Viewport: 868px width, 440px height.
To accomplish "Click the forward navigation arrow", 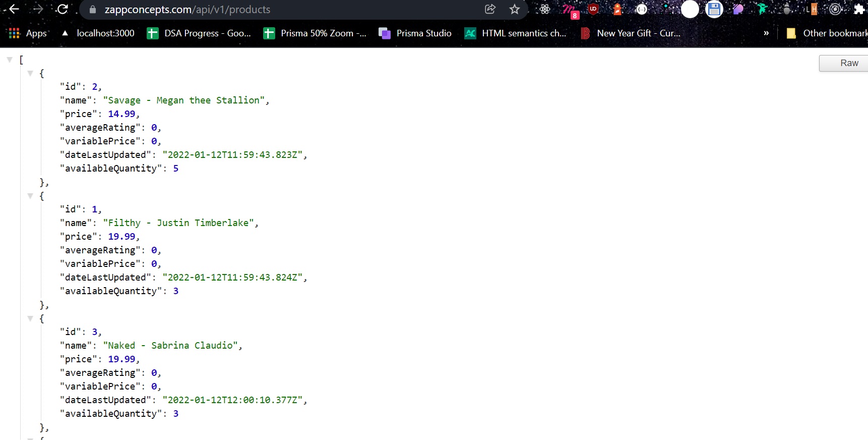I will pos(38,9).
